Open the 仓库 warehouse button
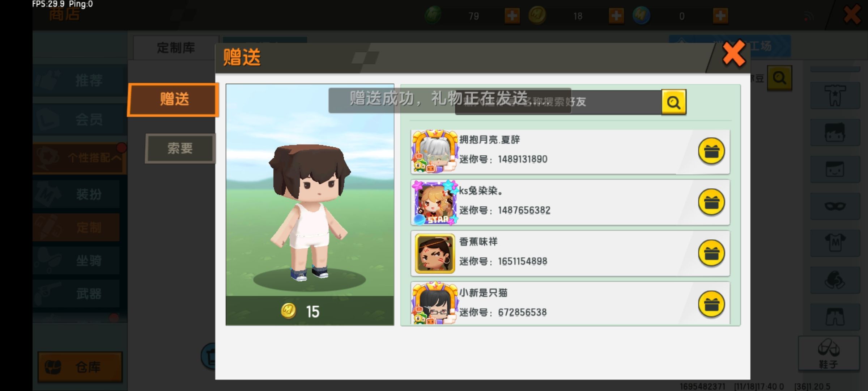Viewport: 868px width, 391px height. (80, 367)
